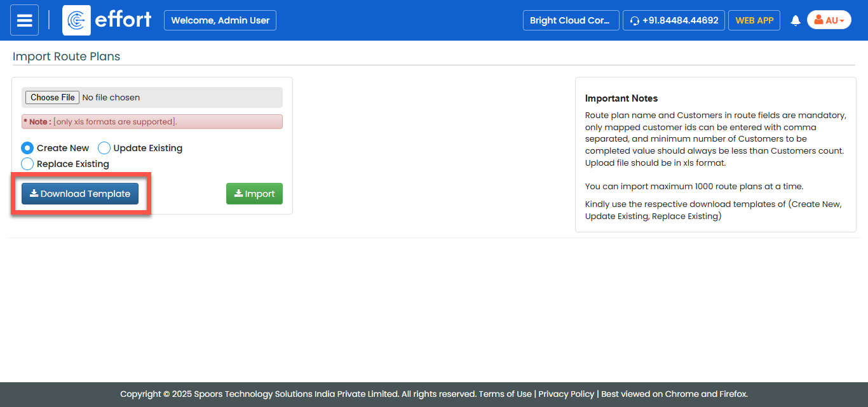This screenshot has height=407, width=868.
Task: Select the Create New radio option
Action: tap(27, 148)
